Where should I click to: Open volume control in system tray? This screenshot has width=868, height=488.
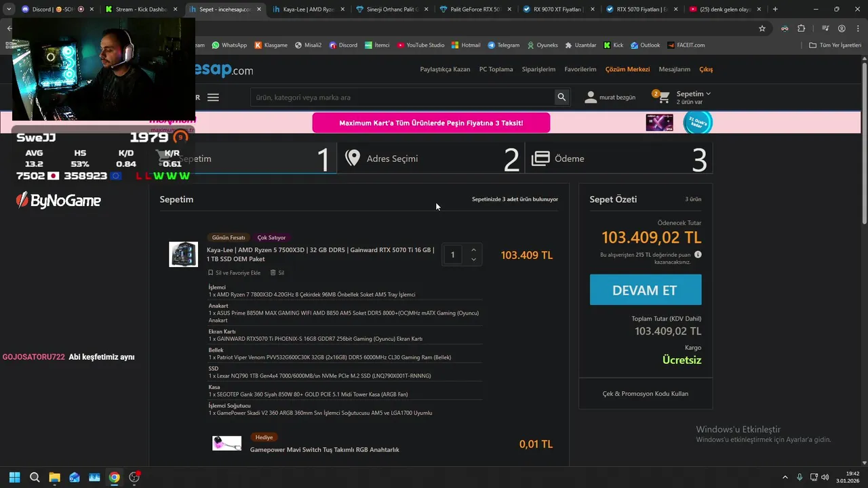[x=825, y=477]
